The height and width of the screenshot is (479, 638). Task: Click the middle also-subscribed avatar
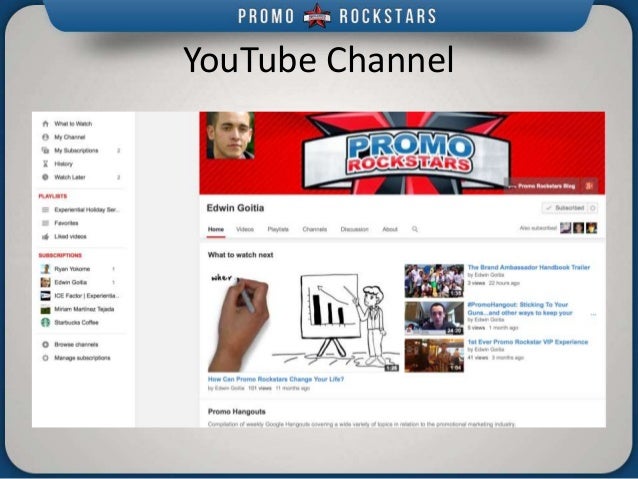(578, 228)
